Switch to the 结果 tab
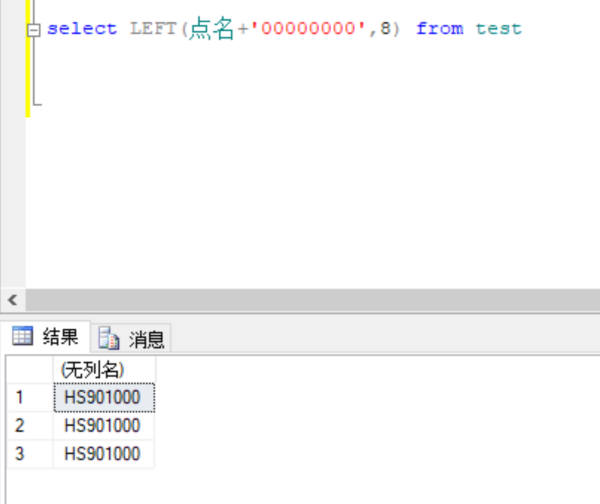This screenshot has height=504, width=600. click(46, 337)
